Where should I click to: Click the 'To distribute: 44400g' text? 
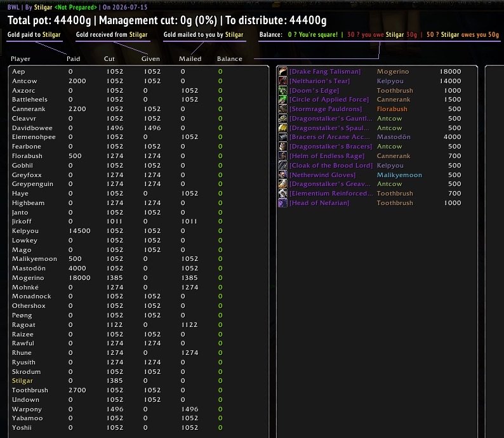point(275,20)
